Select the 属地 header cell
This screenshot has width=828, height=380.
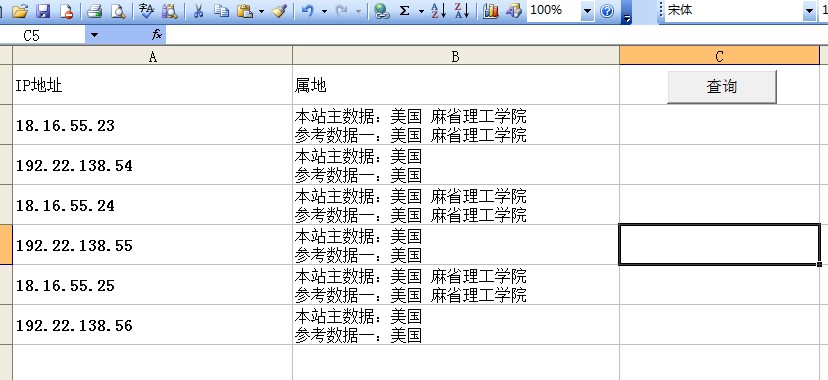click(456, 85)
